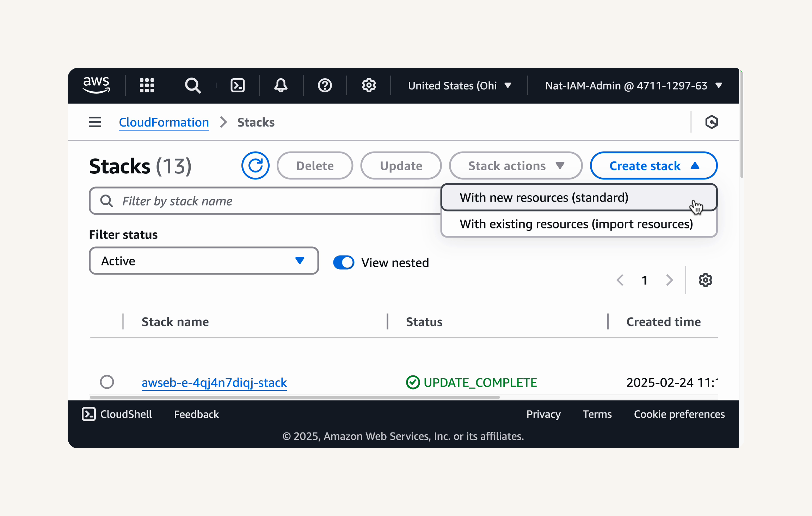Open the awseb-e-4qj4n7diqj-stack link
This screenshot has height=516, width=812.
click(x=214, y=382)
